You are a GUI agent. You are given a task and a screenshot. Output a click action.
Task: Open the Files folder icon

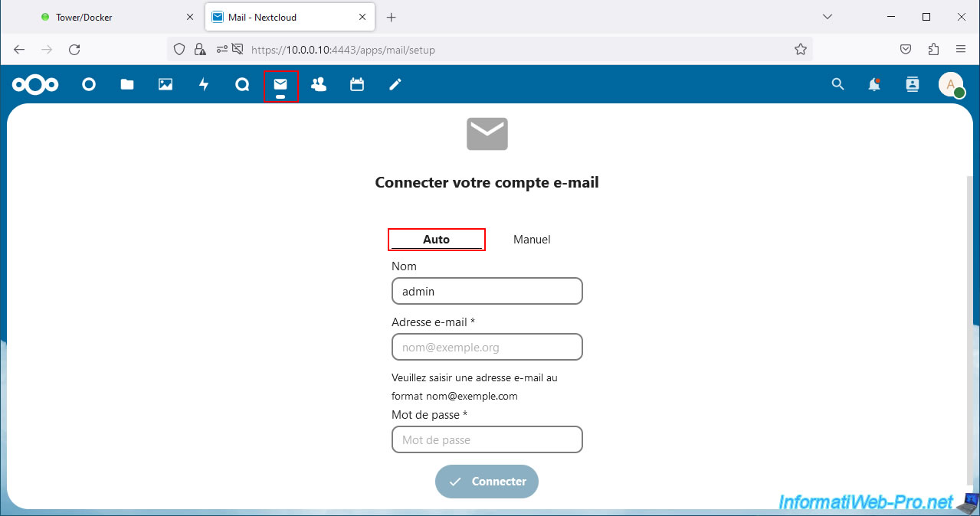point(127,85)
